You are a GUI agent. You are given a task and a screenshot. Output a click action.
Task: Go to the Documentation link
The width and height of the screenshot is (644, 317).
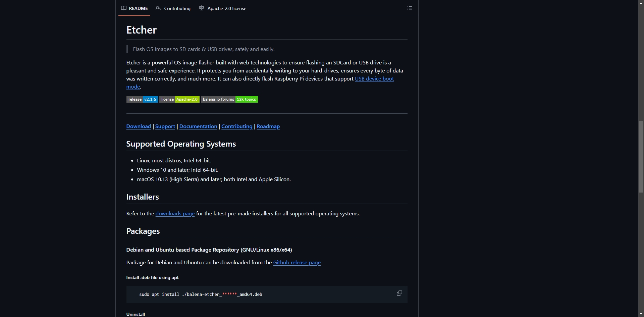click(x=198, y=126)
